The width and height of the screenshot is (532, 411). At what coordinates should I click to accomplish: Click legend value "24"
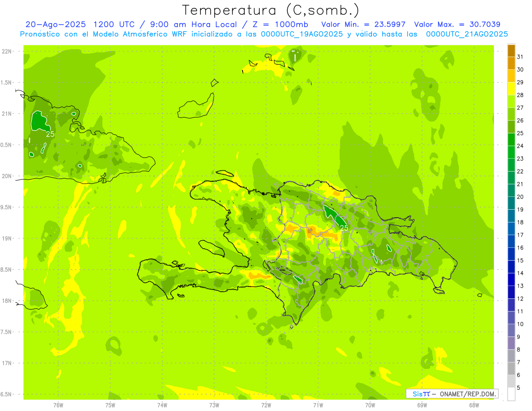point(520,146)
